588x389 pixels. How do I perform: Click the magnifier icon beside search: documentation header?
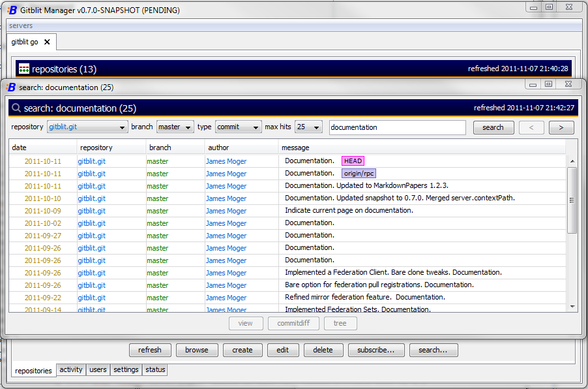pos(16,108)
